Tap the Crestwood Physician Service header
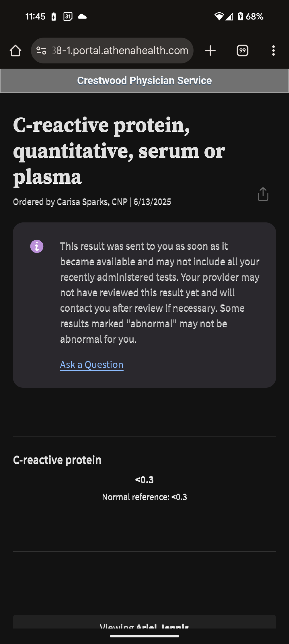This screenshot has height=644, width=289. pyautogui.click(x=144, y=81)
